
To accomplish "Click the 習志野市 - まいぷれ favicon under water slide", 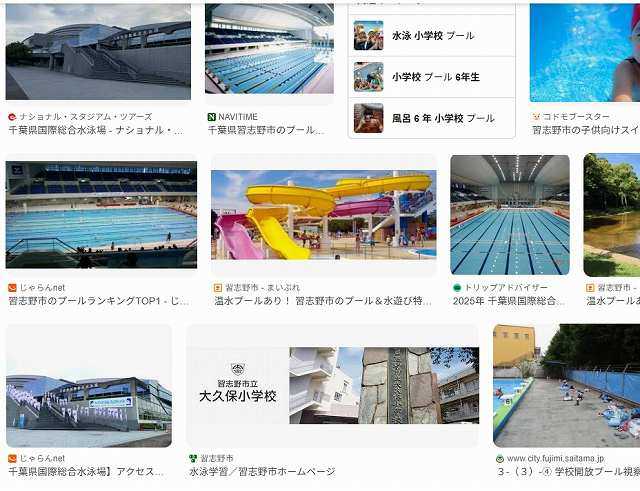I will (218, 288).
